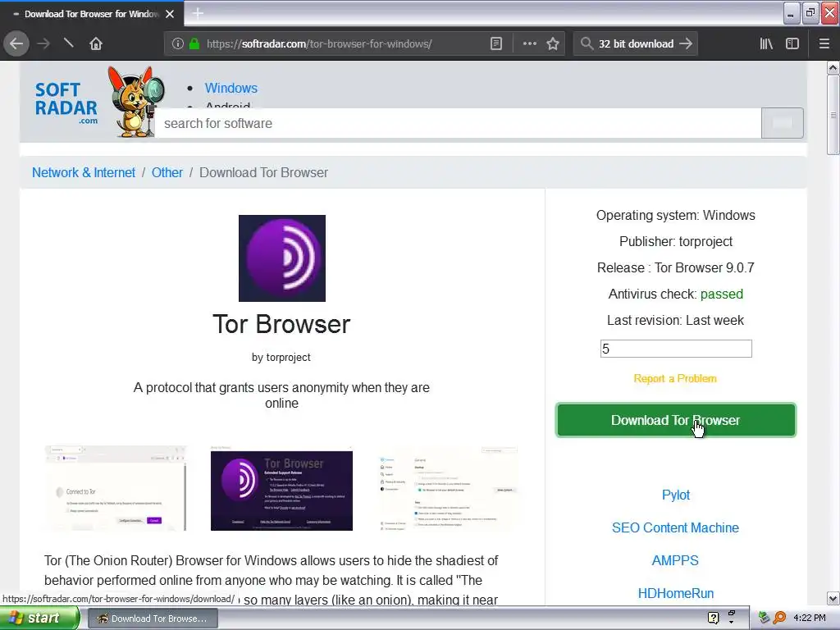840x630 pixels.
Task: Open a new tab with plus
Action: click(x=198, y=13)
